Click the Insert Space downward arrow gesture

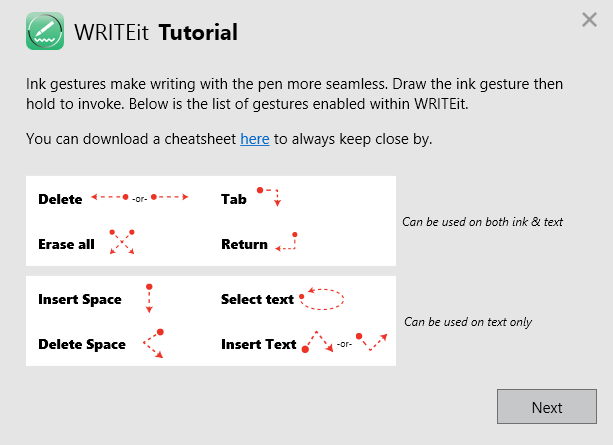coord(149,298)
